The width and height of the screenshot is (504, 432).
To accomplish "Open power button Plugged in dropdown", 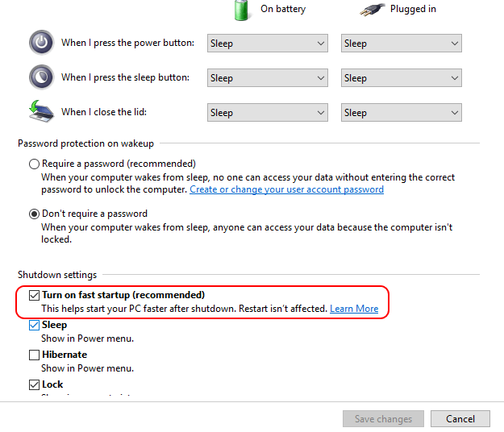I will click(x=401, y=44).
